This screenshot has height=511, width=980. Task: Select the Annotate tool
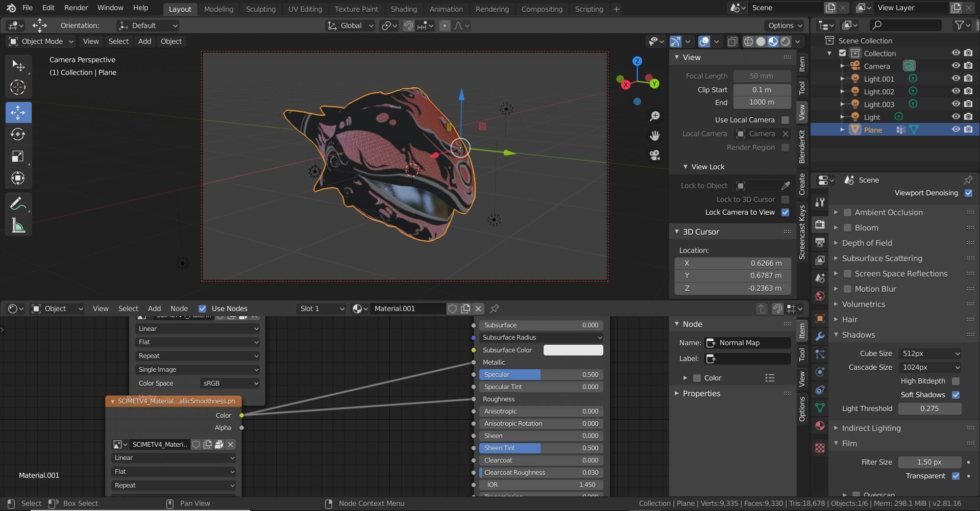(x=18, y=203)
